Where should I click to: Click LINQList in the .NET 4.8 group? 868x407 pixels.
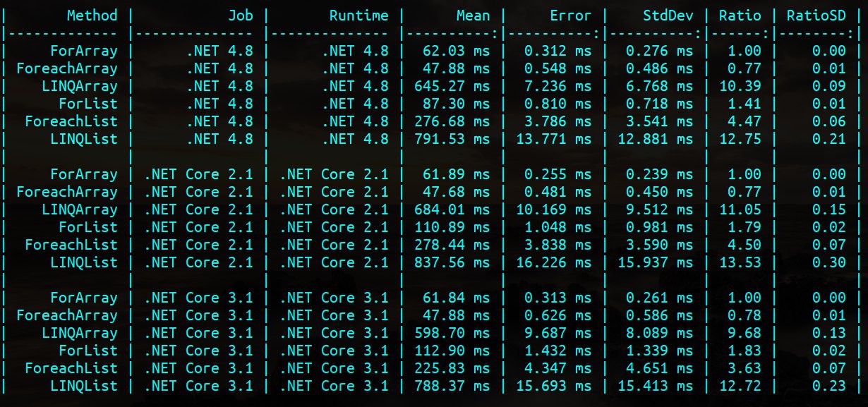84,139
